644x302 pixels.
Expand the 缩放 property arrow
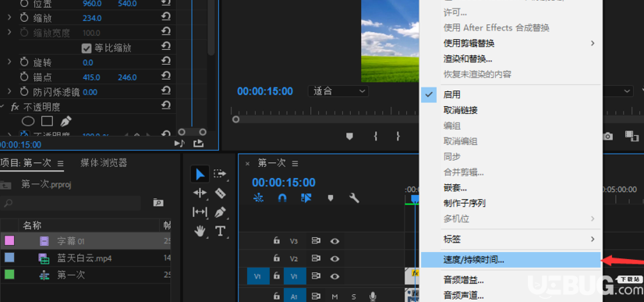(x=9, y=18)
